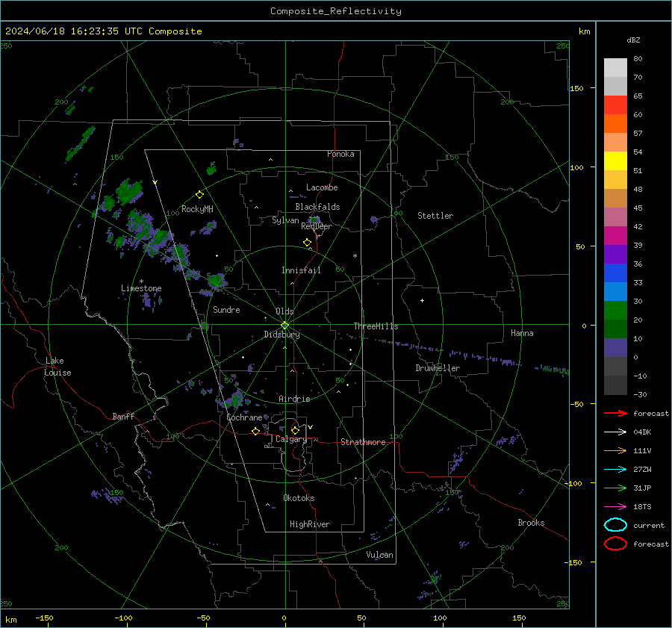Click the white 04DK arrow icon
Viewport: 672px width, 628px height.
pos(615,432)
